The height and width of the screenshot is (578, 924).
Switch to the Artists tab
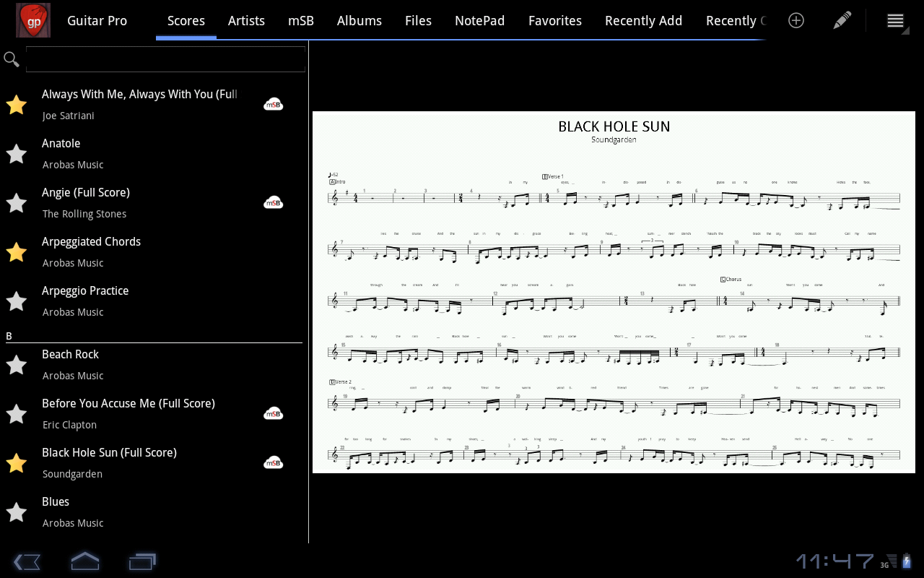click(246, 20)
